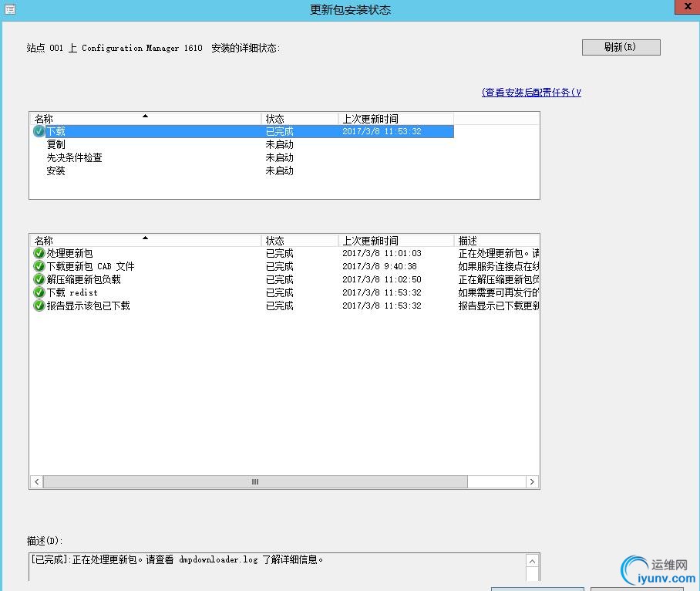Click the check icon next to 报告显示该包已下载
Image resolution: width=700 pixels, height=591 pixels.
tap(39, 306)
